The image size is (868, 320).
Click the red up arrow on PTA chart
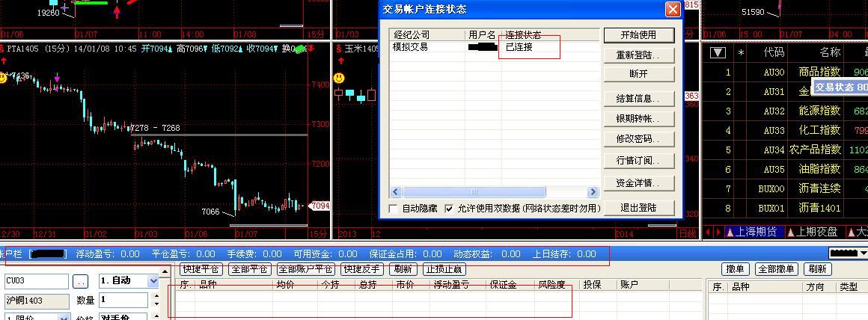point(3,61)
